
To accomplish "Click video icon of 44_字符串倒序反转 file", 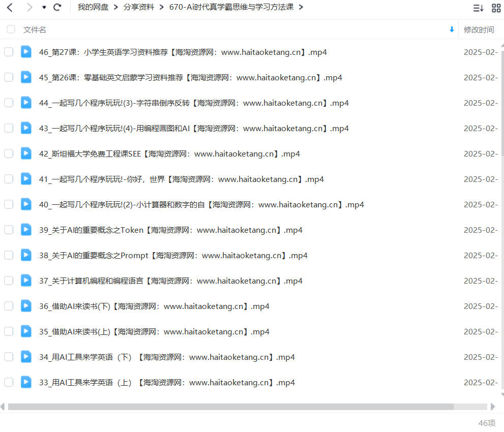I will click(x=26, y=103).
